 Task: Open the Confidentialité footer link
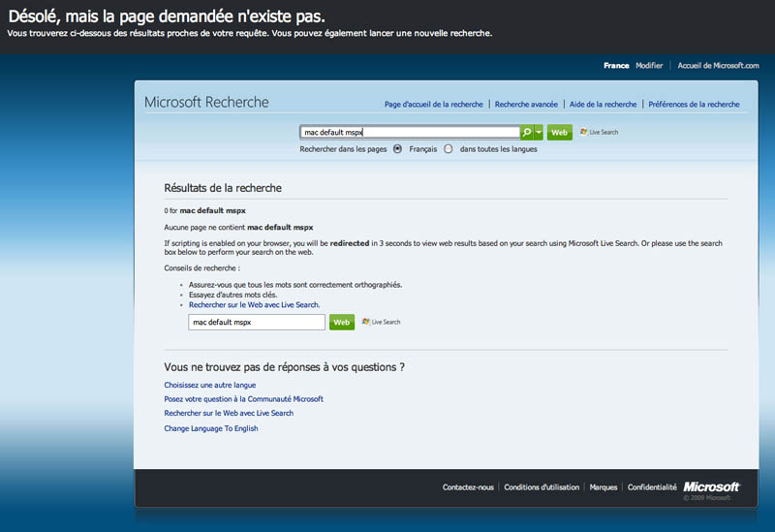click(x=652, y=487)
